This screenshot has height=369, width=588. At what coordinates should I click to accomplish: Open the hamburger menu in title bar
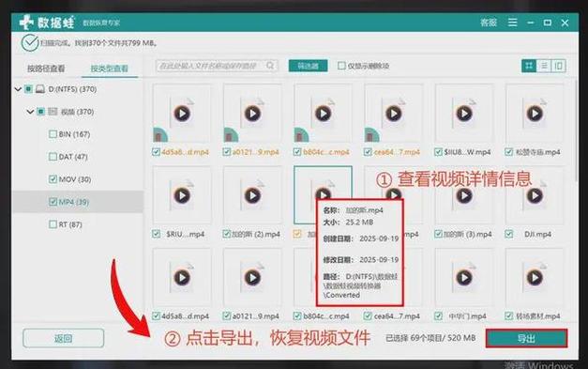512,23
